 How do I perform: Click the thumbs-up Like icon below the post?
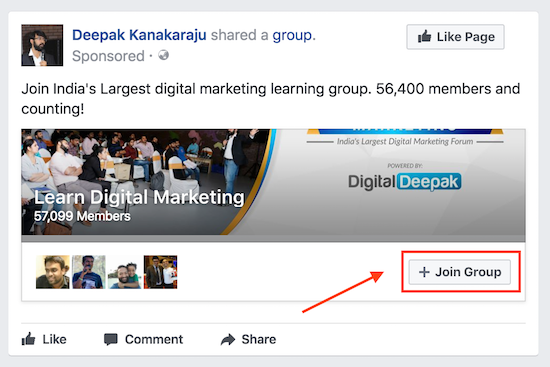point(28,339)
